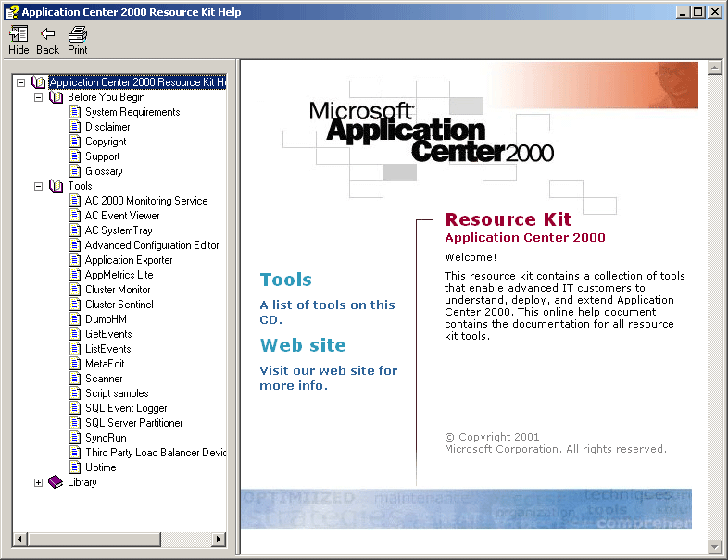Click the page icon next to Cluster Monitor
728x560 pixels.
(x=75, y=290)
